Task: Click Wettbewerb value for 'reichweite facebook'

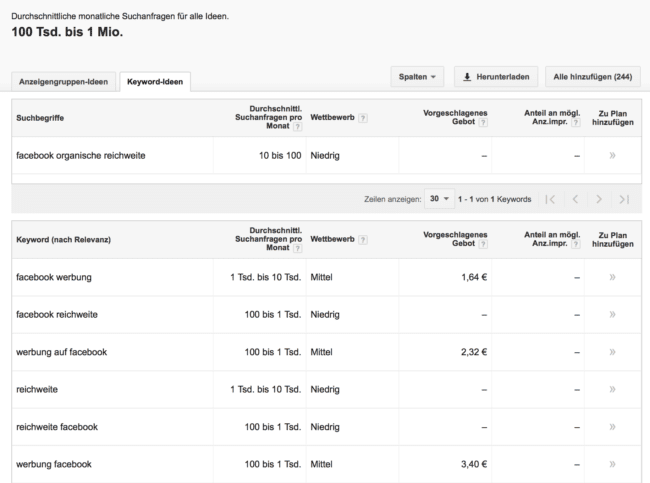Action: coord(325,427)
